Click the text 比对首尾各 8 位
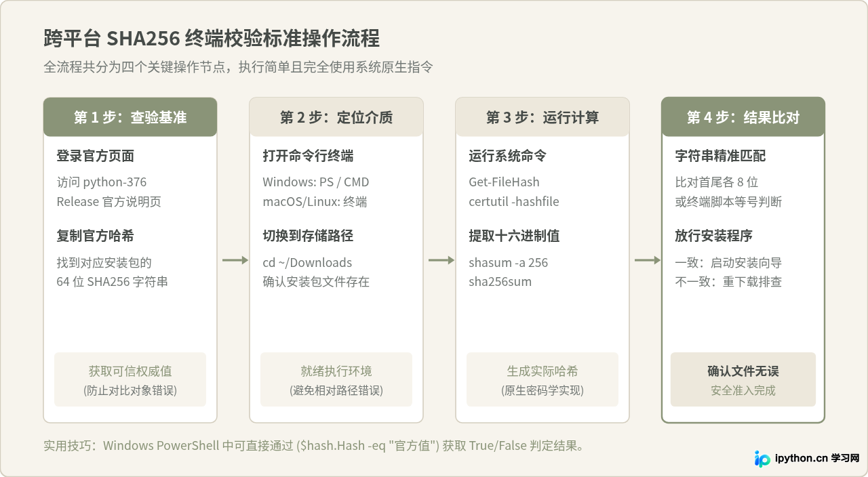This screenshot has height=477, width=868. (717, 182)
